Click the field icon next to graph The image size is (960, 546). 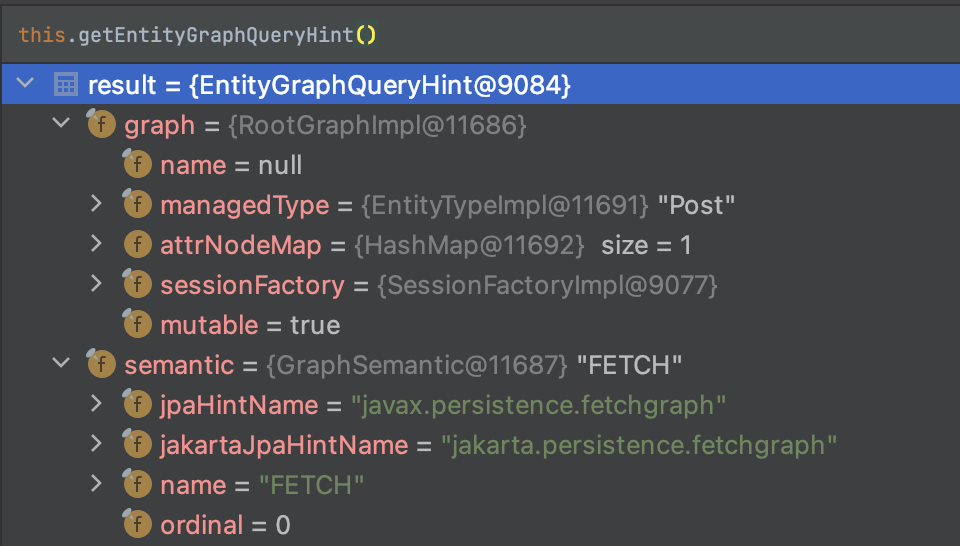[x=101, y=125]
